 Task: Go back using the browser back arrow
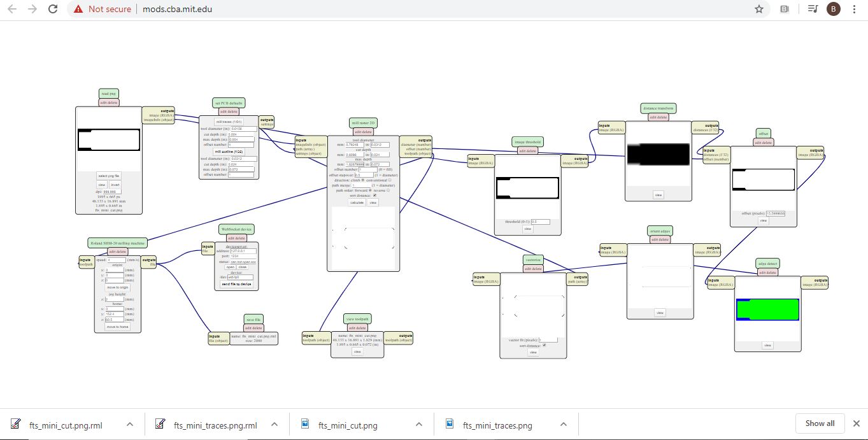pyautogui.click(x=11, y=9)
